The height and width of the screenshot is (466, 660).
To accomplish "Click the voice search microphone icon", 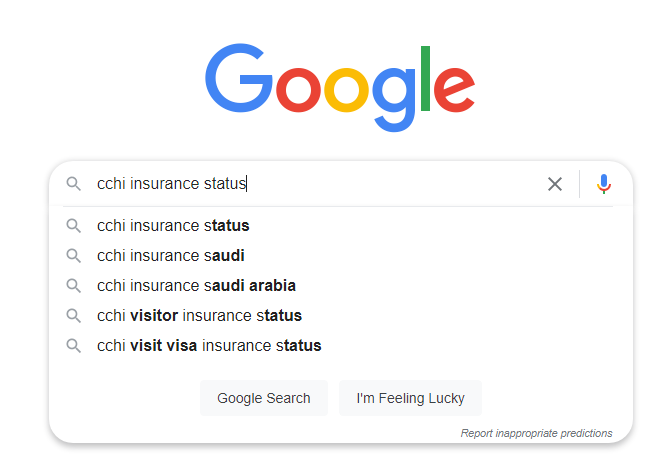I will pyautogui.click(x=604, y=184).
